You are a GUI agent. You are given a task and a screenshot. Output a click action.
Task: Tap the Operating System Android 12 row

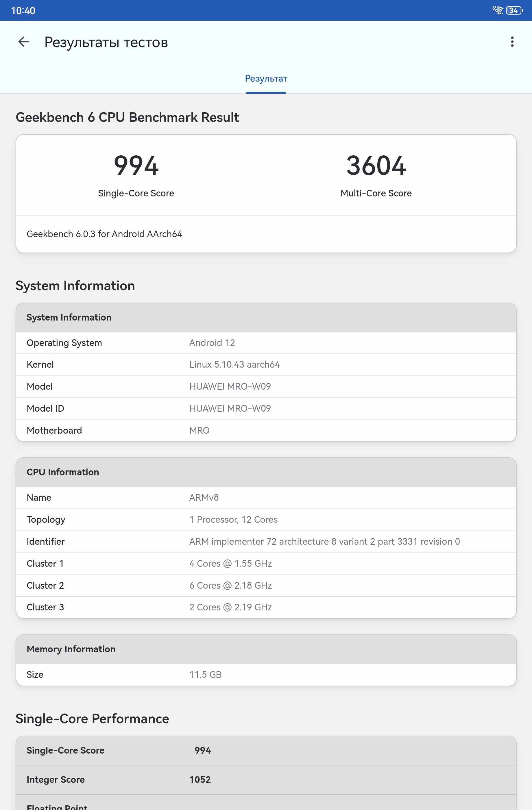pos(266,343)
